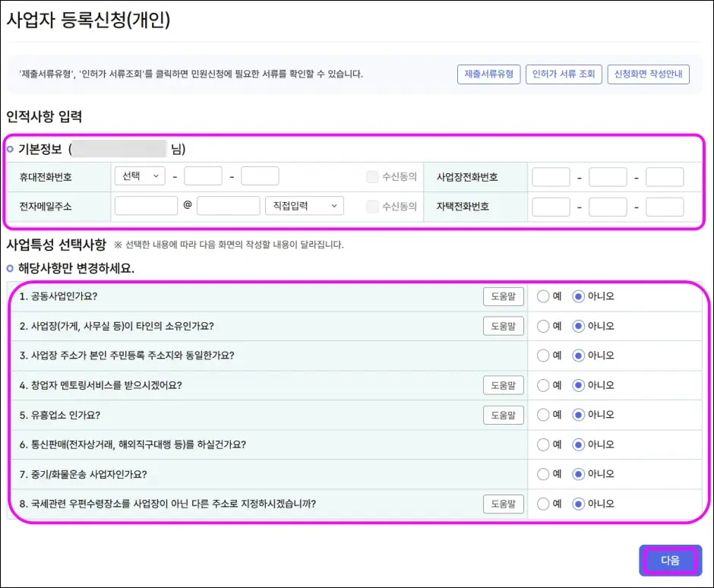Select 예 for 타인의 소유 question
The width and height of the screenshot is (714, 588).
point(543,326)
